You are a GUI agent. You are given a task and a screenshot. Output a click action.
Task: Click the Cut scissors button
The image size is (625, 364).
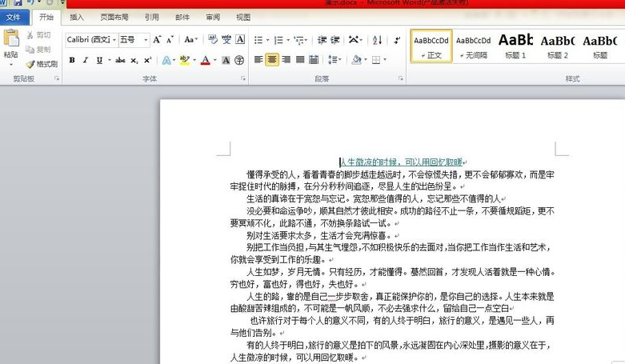pos(38,35)
